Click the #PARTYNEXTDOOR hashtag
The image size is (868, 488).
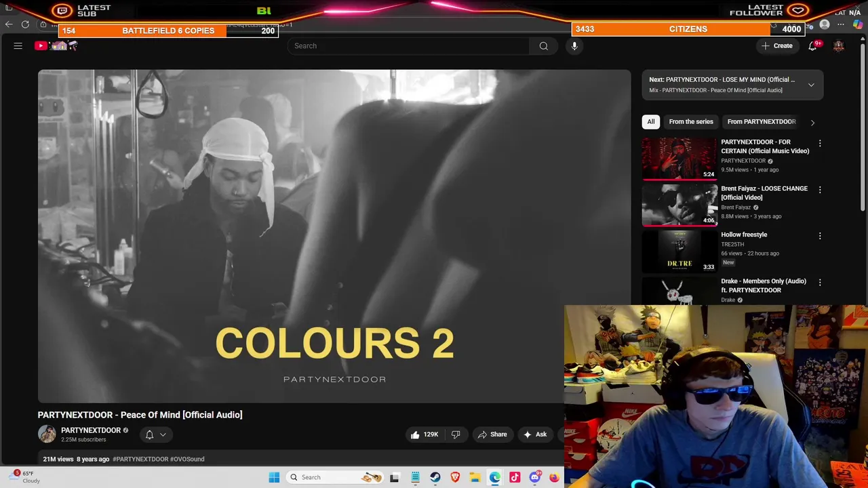140,459
